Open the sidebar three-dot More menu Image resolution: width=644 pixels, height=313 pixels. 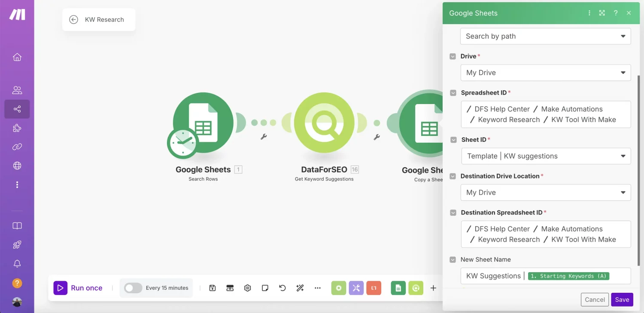coord(17,185)
